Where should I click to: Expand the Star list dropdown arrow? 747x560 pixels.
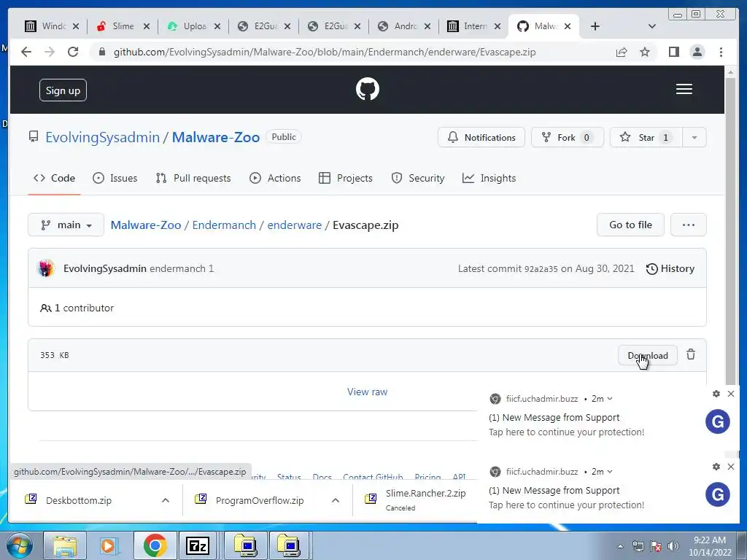point(694,138)
